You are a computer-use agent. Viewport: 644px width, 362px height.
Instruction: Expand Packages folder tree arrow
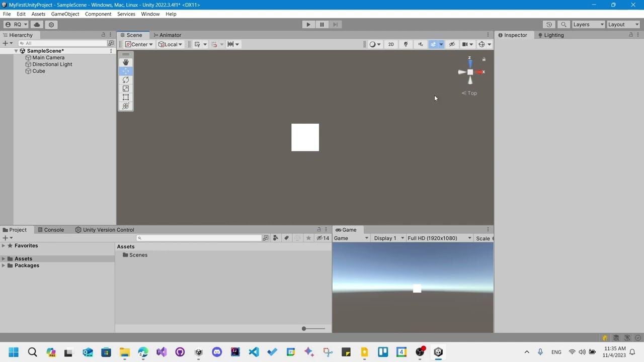tap(4, 265)
